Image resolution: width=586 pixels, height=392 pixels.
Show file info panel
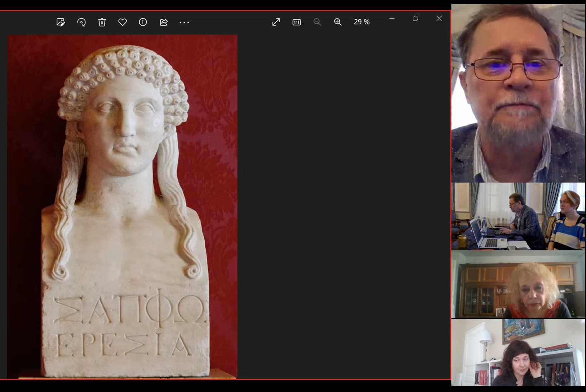click(x=143, y=22)
